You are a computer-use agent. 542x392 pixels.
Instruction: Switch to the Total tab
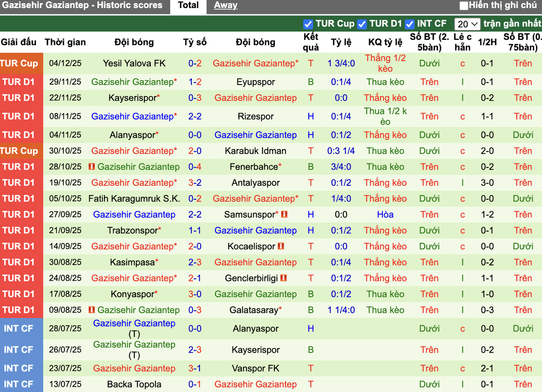click(x=188, y=6)
